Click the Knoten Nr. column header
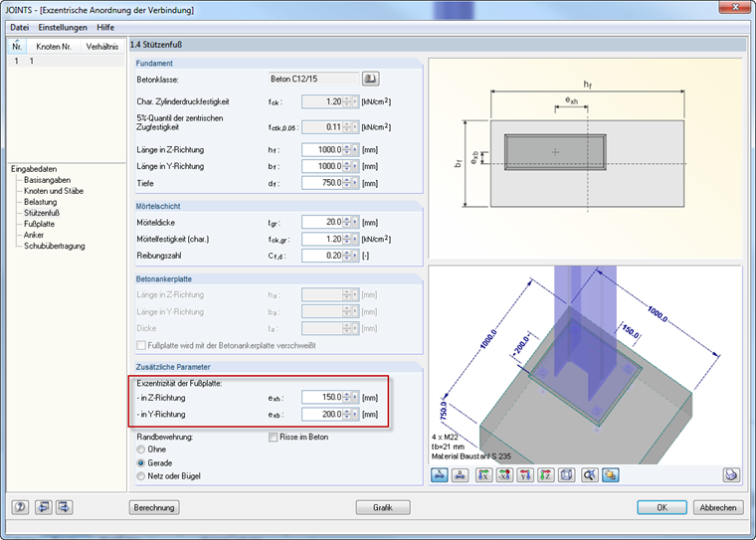This screenshot has width=756, height=540. tap(54, 47)
